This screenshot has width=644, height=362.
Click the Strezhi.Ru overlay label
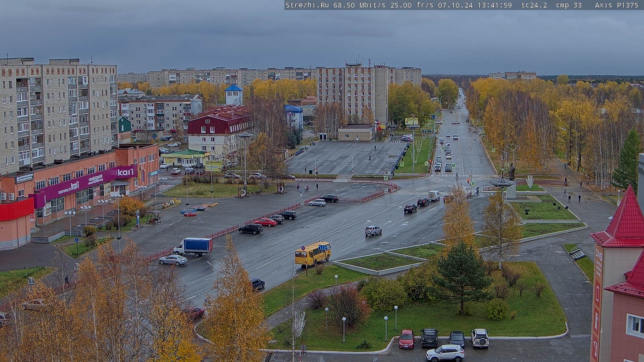(x=307, y=5)
